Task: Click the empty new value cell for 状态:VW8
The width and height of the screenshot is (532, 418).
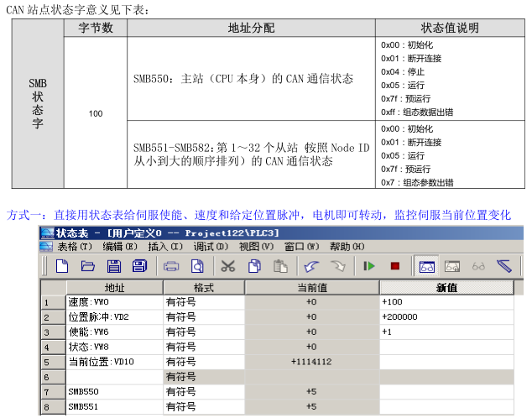Action: (x=447, y=347)
